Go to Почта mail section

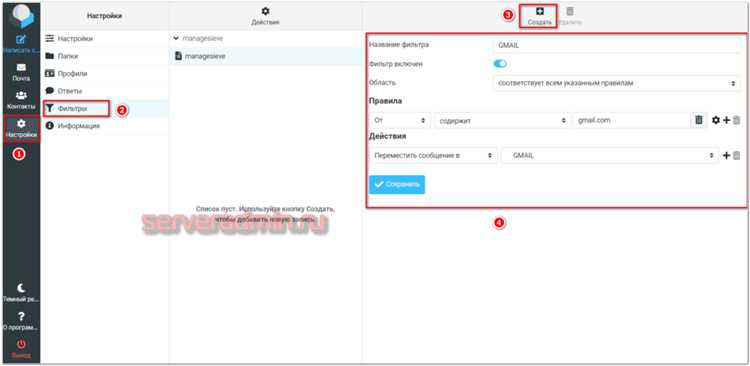[21, 72]
